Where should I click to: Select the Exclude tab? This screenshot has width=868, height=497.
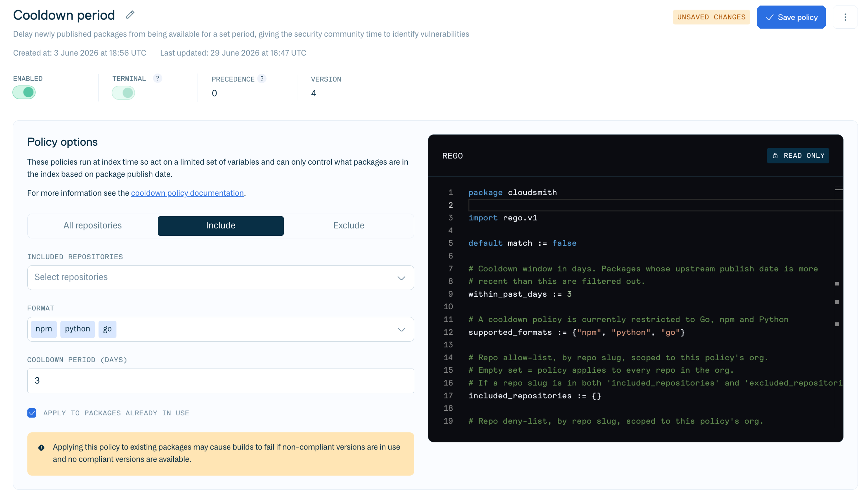tap(348, 225)
